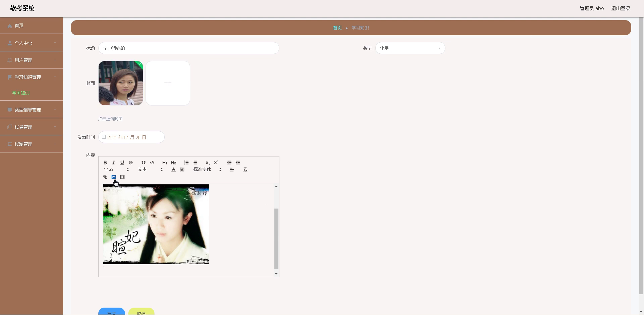Click the plus box to upload cover
The width and height of the screenshot is (644, 315).
168,83
